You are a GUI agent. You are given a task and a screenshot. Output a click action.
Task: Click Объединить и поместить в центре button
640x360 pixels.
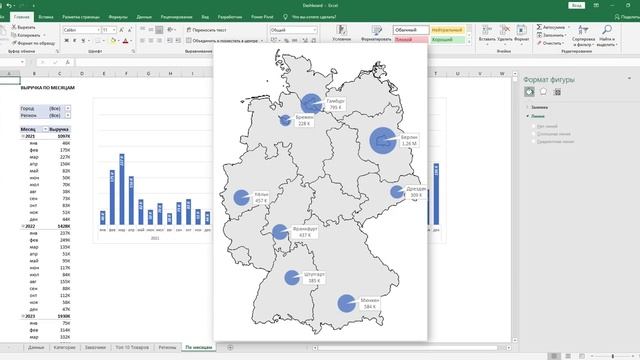224,41
